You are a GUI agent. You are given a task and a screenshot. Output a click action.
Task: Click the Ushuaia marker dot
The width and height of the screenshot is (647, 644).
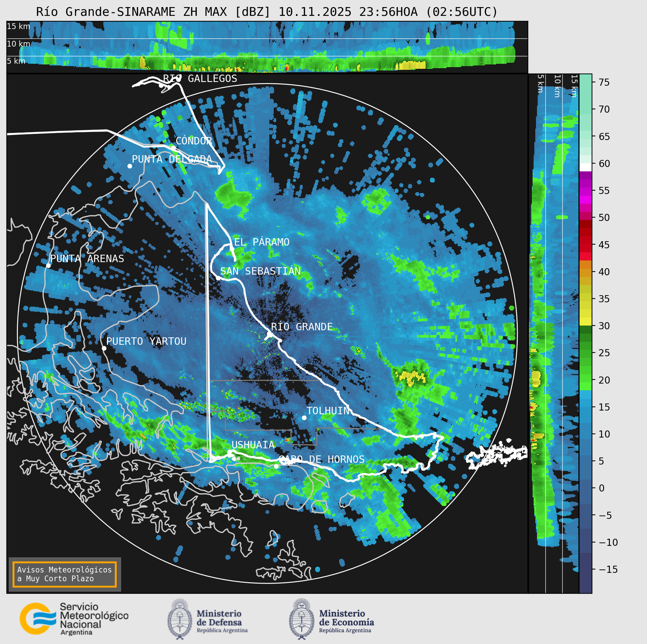point(230,452)
